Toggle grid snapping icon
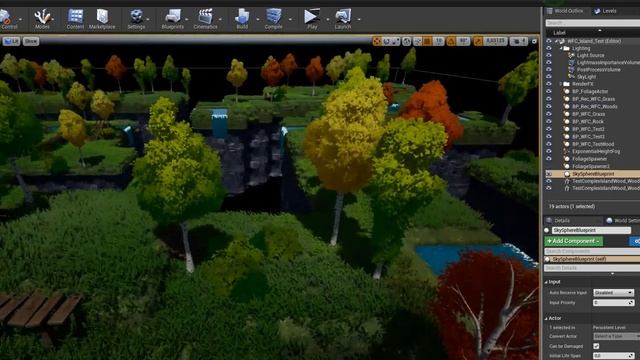Screen dimensions: 640x360 [427, 41]
